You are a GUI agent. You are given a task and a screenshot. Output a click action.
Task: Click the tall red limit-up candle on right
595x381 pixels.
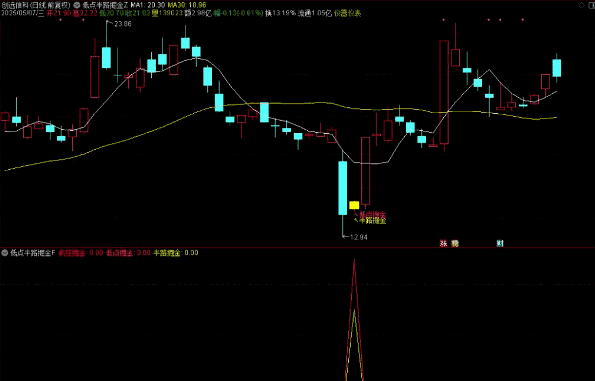[444, 92]
